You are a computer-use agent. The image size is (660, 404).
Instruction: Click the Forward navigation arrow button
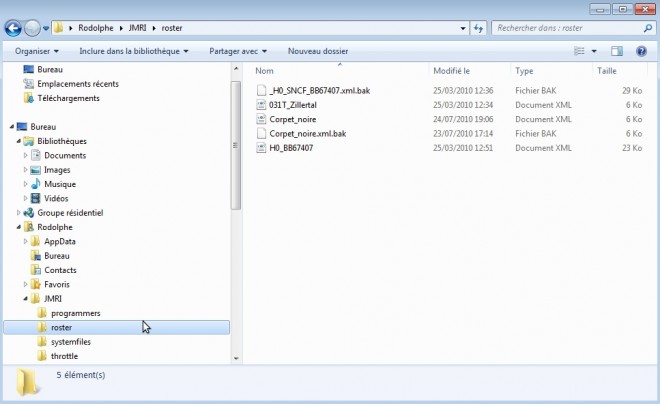tap(32, 28)
